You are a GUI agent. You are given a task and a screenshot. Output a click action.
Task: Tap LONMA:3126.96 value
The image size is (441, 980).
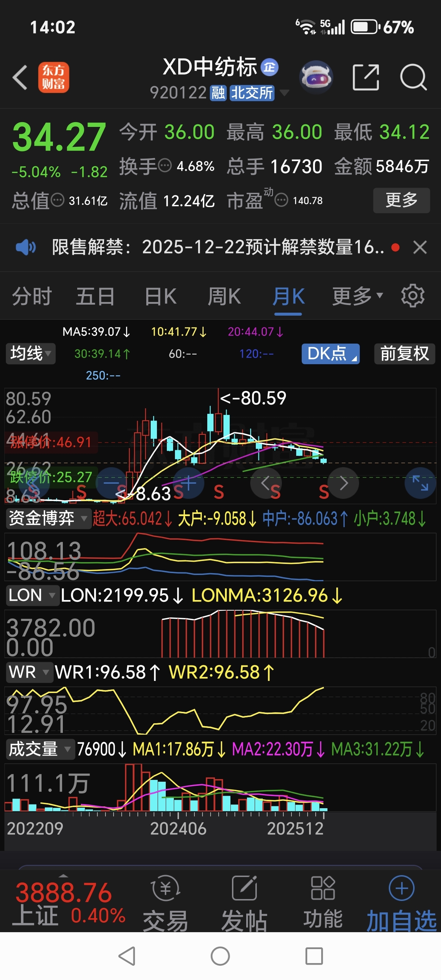pyautogui.click(x=267, y=595)
